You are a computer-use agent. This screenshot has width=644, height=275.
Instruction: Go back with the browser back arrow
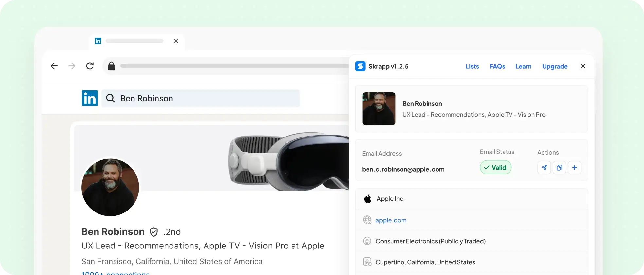click(54, 66)
